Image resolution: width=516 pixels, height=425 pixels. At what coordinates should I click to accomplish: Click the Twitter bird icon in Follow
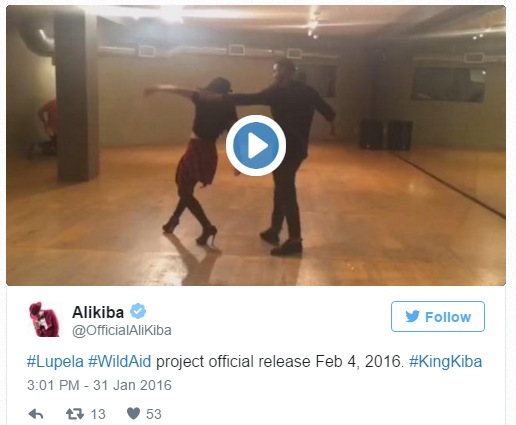(x=412, y=316)
